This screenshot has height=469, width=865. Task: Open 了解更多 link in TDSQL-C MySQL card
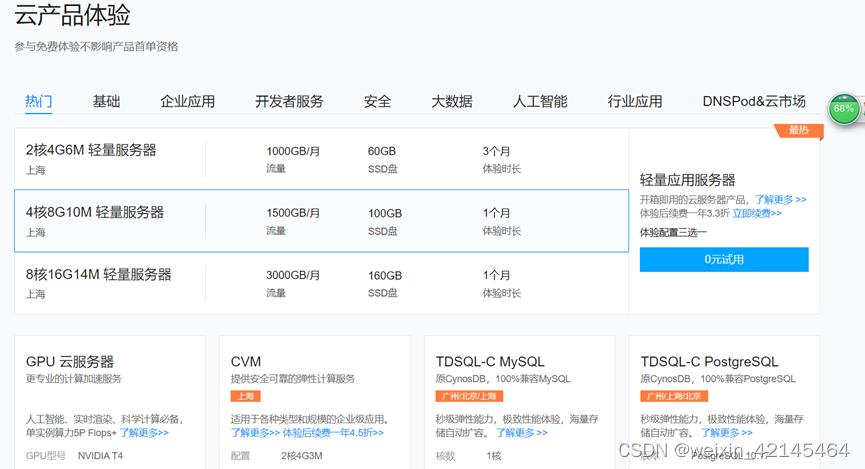pyautogui.click(x=521, y=433)
